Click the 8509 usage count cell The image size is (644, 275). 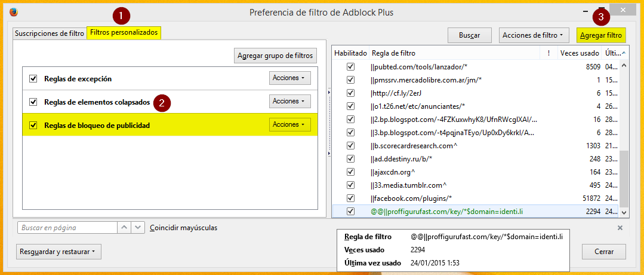[593, 67]
